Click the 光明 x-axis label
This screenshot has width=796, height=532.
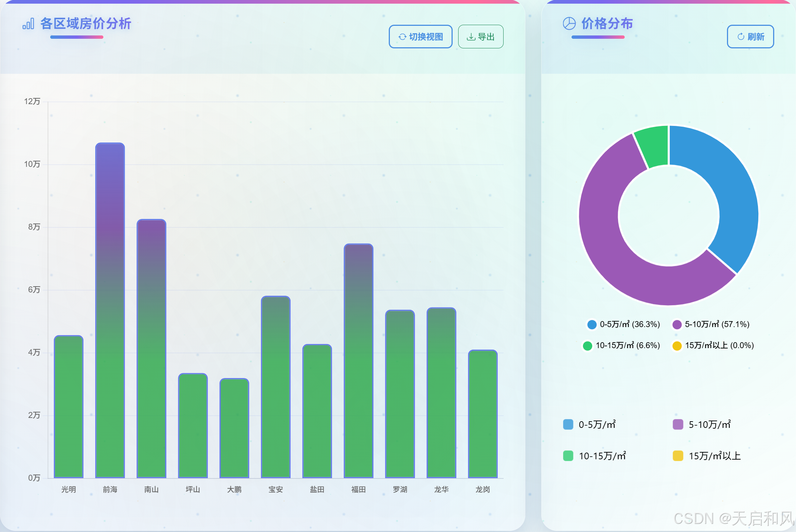pyautogui.click(x=69, y=490)
